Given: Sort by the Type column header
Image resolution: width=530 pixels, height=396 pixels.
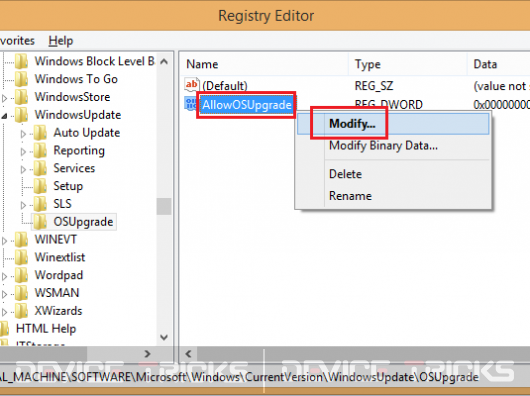Looking at the screenshot, I should click(408, 64).
